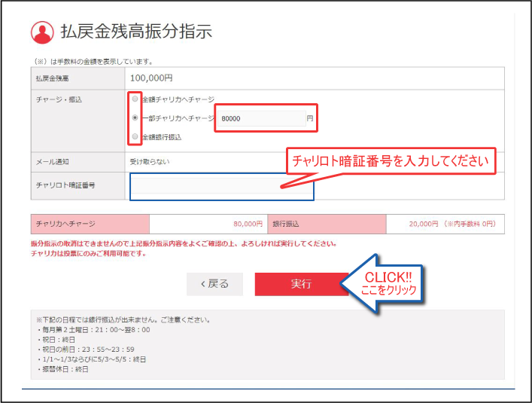The image size is (532, 403).
Task: Click the 払戻金残高 row label
Action: point(52,78)
